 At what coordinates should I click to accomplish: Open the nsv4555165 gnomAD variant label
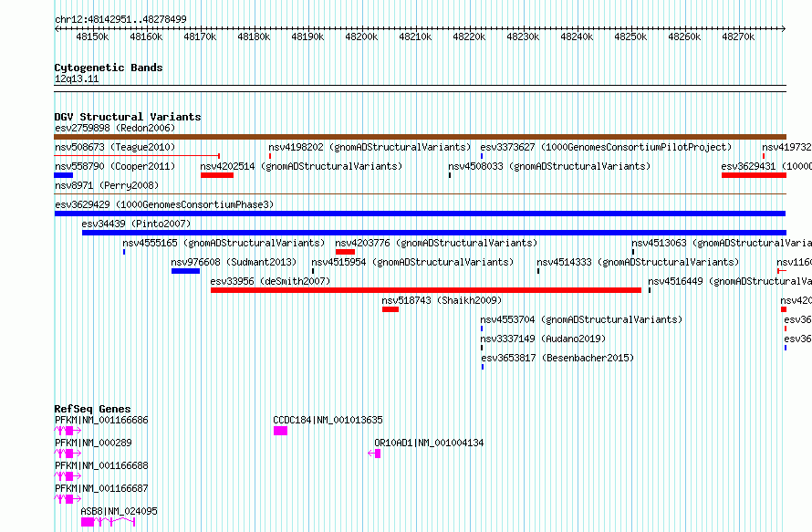(224, 243)
